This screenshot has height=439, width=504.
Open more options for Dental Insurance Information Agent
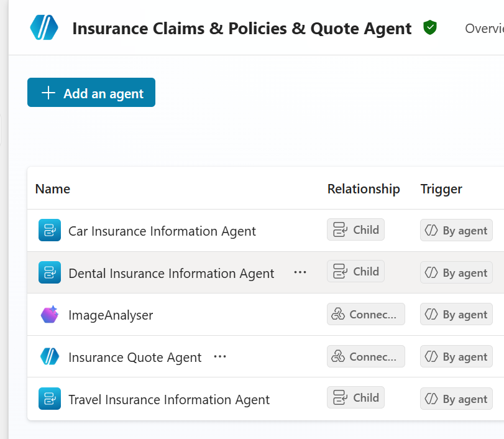coord(300,272)
